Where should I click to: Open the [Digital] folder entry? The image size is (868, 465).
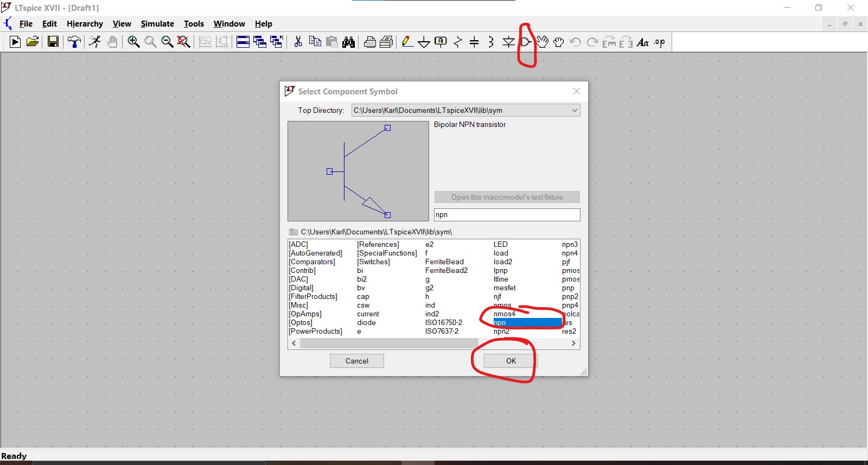pyautogui.click(x=301, y=288)
